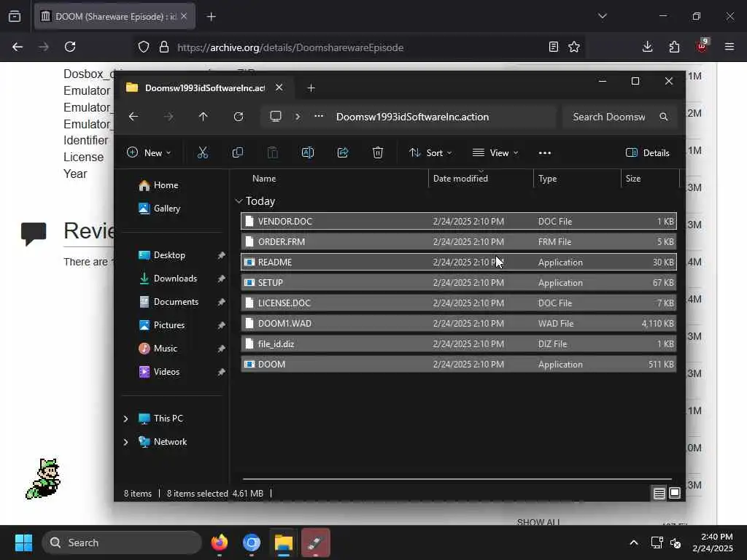Click the Rename icon in Explorer toolbar
Image resolution: width=747 pixels, height=560 pixels.
(x=308, y=152)
